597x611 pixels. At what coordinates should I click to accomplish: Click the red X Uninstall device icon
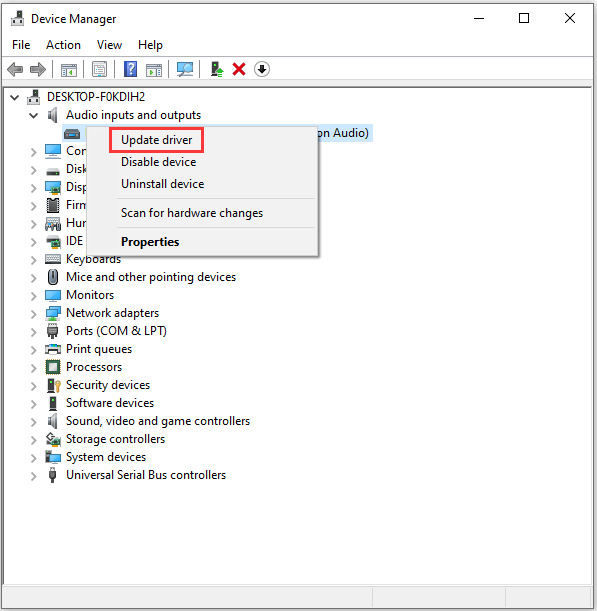point(239,69)
